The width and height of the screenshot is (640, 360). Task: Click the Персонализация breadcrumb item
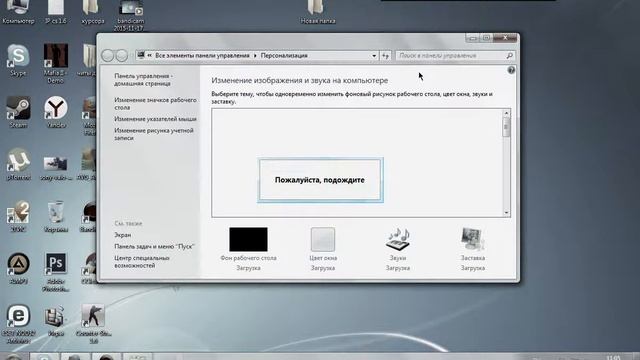[284, 56]
